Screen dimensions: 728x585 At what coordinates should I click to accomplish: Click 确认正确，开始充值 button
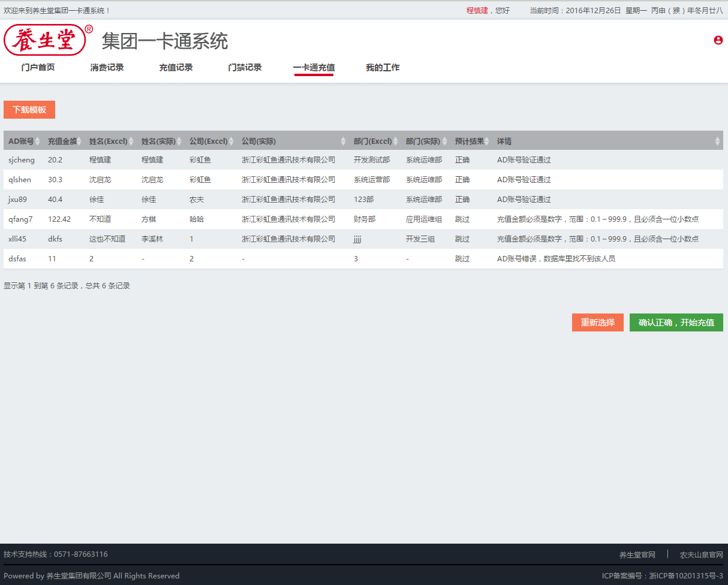coord(676,322)
